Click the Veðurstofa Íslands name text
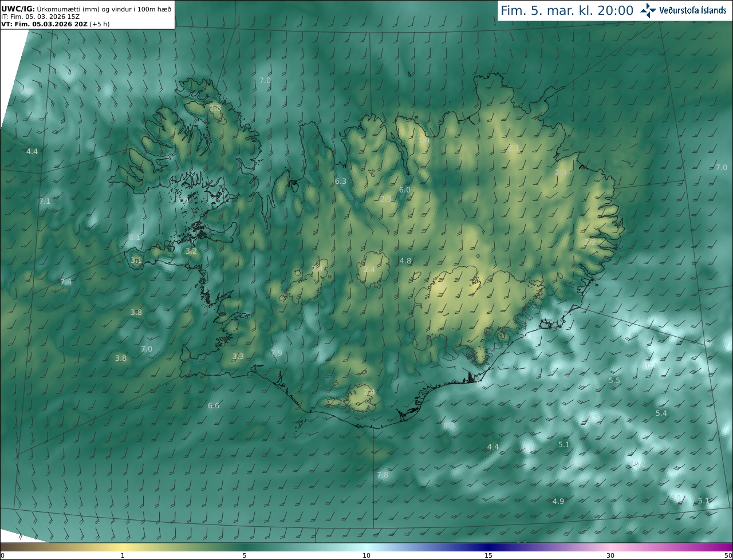733x560 pixels. click(693, 10)
